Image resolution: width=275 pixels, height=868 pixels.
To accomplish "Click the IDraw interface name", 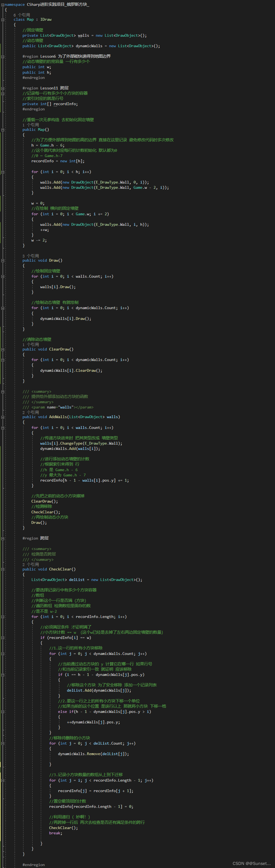I will click(46, 20).
